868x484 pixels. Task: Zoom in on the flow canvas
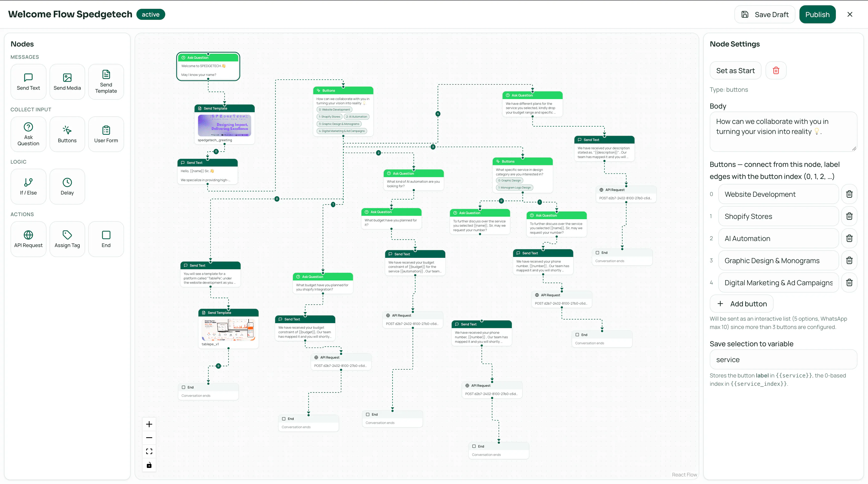149,424
